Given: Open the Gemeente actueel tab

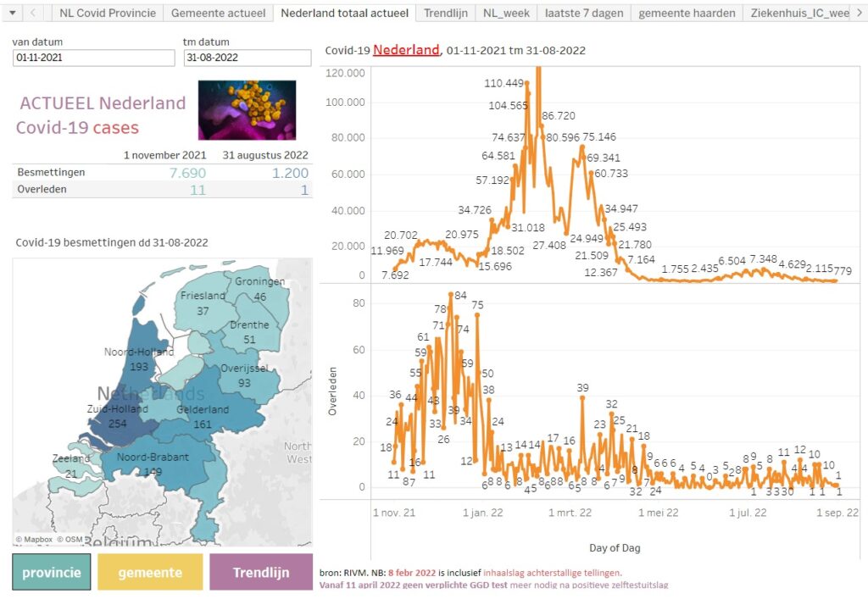Looking at the screenshot, I should (x=218, y=13).
